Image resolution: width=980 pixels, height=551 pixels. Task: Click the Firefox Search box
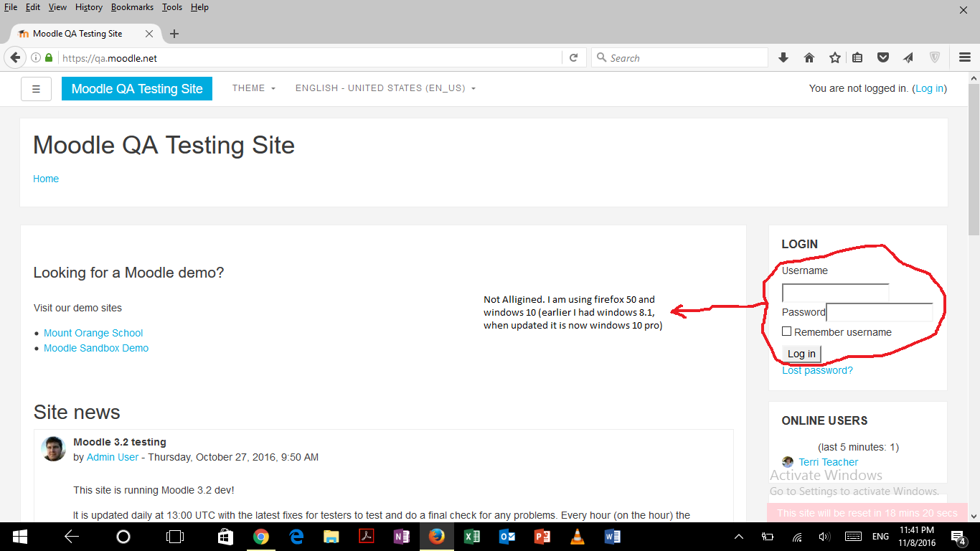680,58
